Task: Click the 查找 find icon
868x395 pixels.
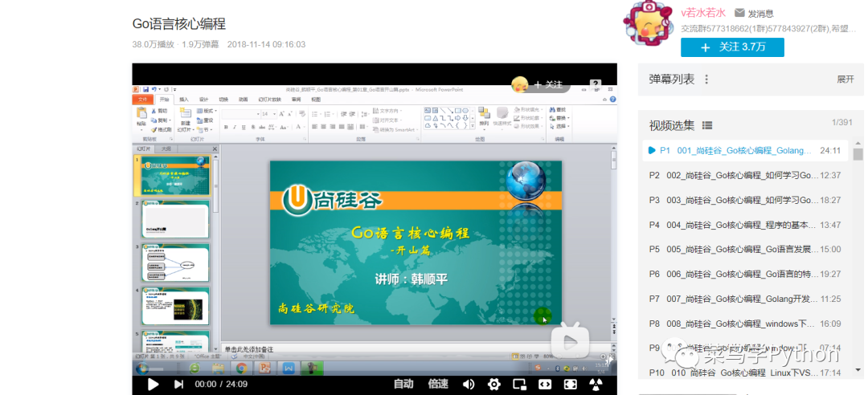Action: tap(552, 109)
